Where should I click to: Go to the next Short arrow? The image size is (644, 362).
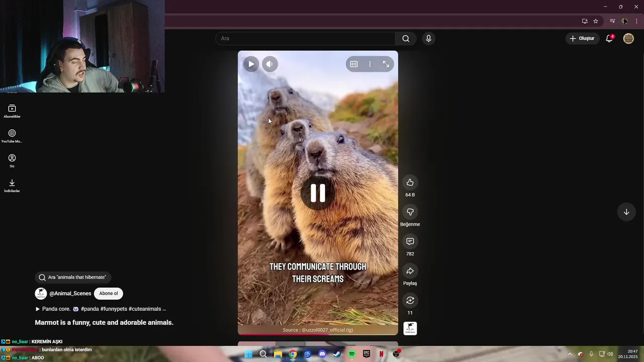pos(626,212)
